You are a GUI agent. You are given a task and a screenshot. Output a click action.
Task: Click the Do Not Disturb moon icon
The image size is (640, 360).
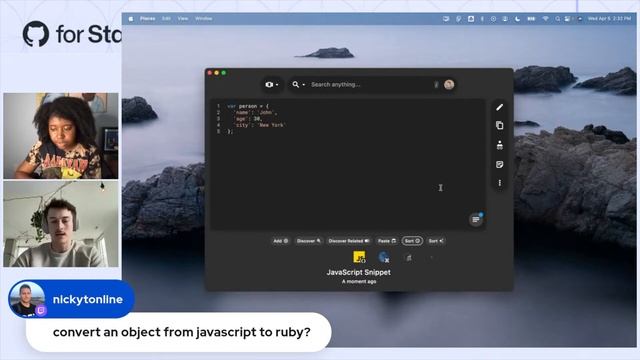(517, 19)
